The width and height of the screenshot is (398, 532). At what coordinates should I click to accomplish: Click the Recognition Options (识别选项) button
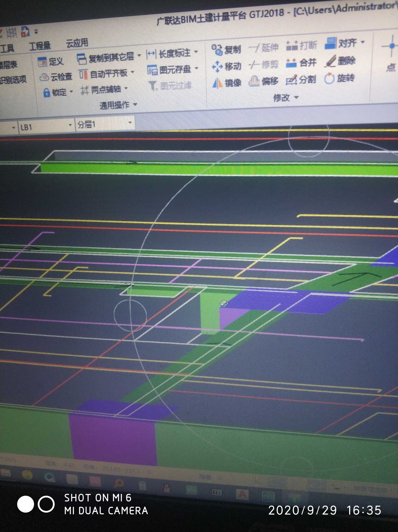(x=13, y=79)
